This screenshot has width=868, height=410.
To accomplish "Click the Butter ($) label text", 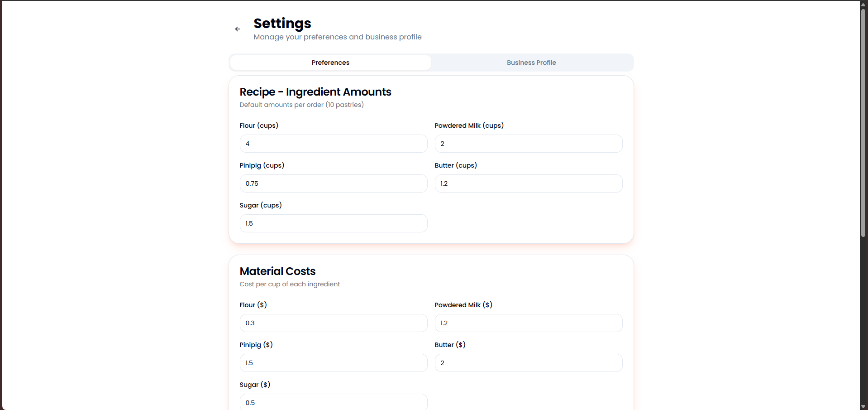I will pos(450,345).
